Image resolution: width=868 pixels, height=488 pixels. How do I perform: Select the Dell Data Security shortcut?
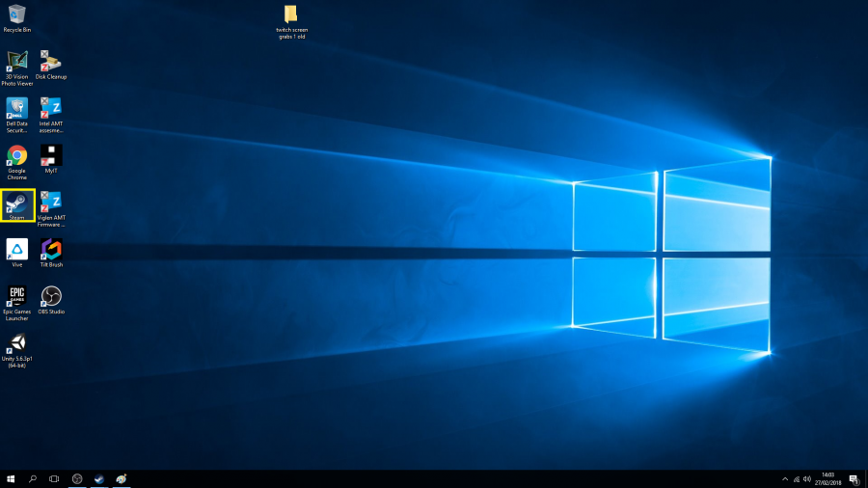(x=16, y=115)
